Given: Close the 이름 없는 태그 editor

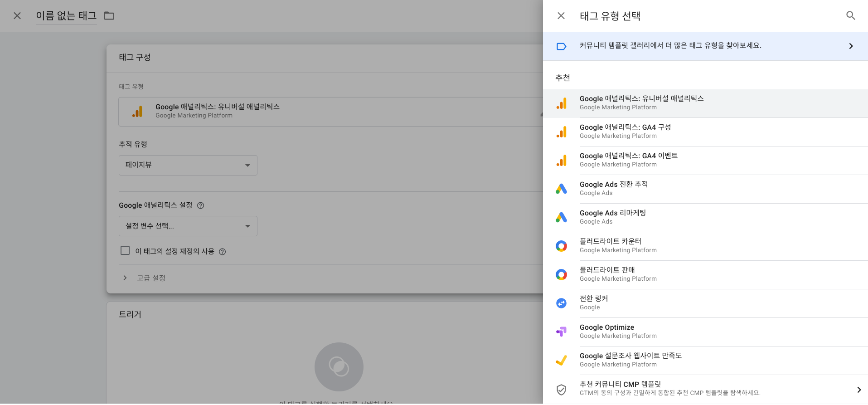Looking at the screenshot, I should click(x=17, y=16).
